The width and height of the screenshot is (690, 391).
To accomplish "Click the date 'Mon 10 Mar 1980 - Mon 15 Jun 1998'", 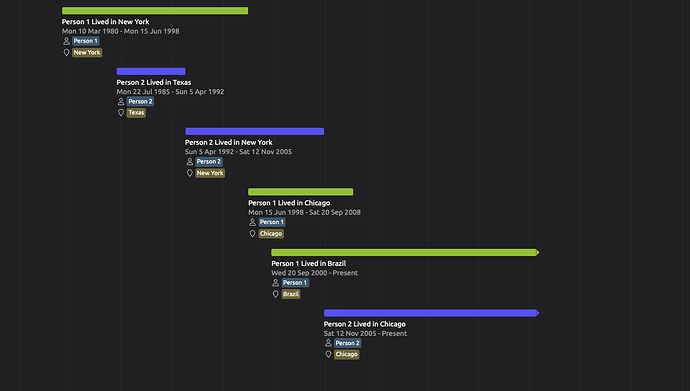I will [121, 31].
